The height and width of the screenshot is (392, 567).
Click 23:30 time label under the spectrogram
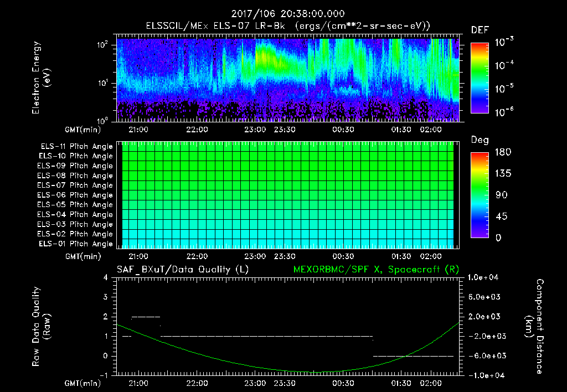click(x=285, y=130)
